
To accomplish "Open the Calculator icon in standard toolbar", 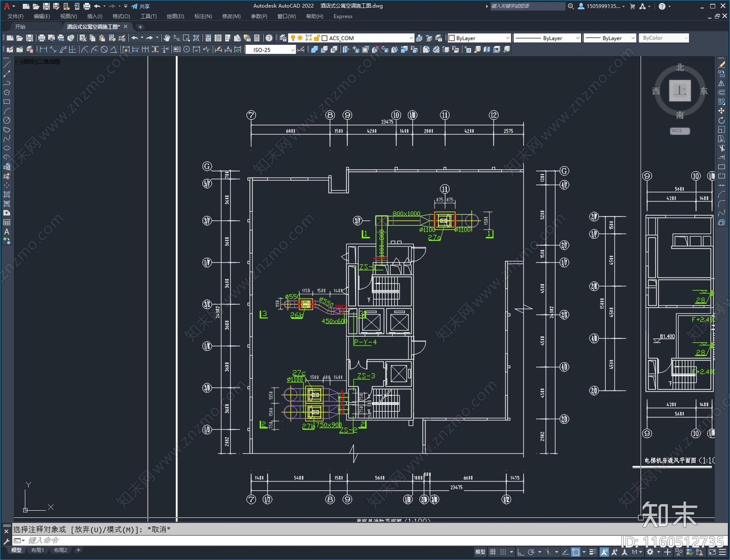I will 257,38.
